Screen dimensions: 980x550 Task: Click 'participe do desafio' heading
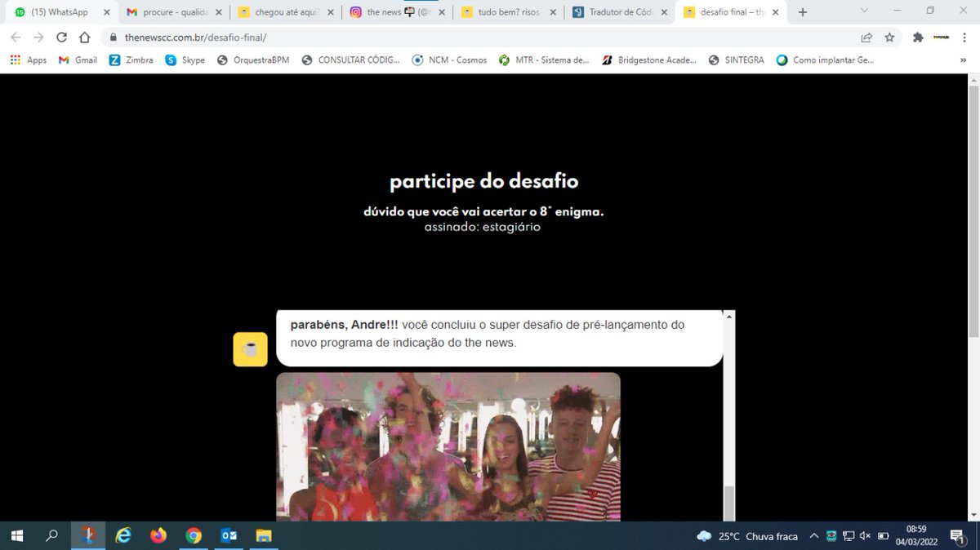click(x=484, y=181)
